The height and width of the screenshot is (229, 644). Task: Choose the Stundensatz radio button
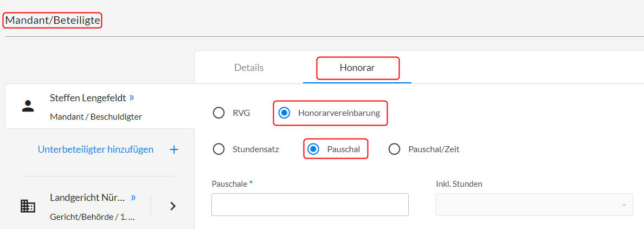(218, 149)
